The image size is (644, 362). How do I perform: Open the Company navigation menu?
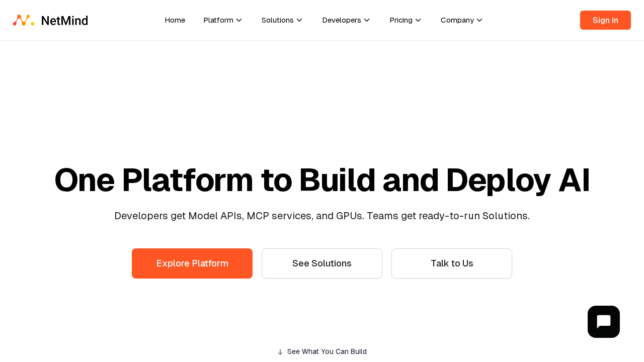(457, 19)
